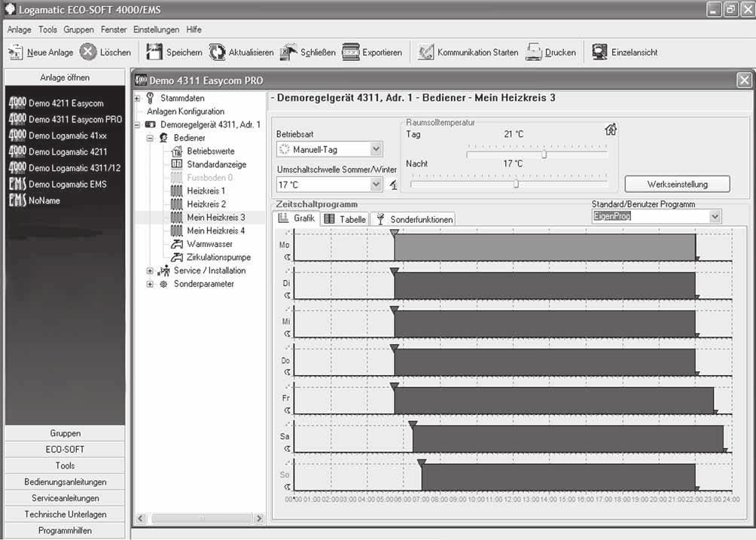Open the Gruppen menu in menu bar

(x=78, y=29)
